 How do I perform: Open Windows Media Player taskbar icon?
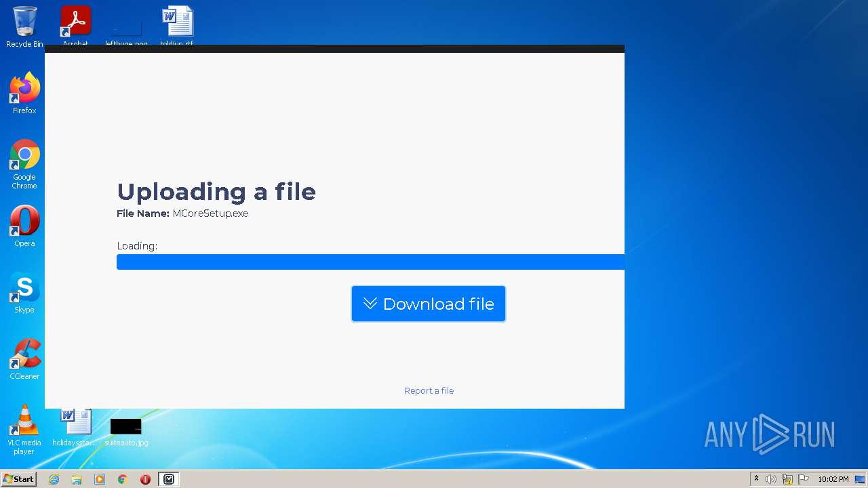[x=100, y=479]
